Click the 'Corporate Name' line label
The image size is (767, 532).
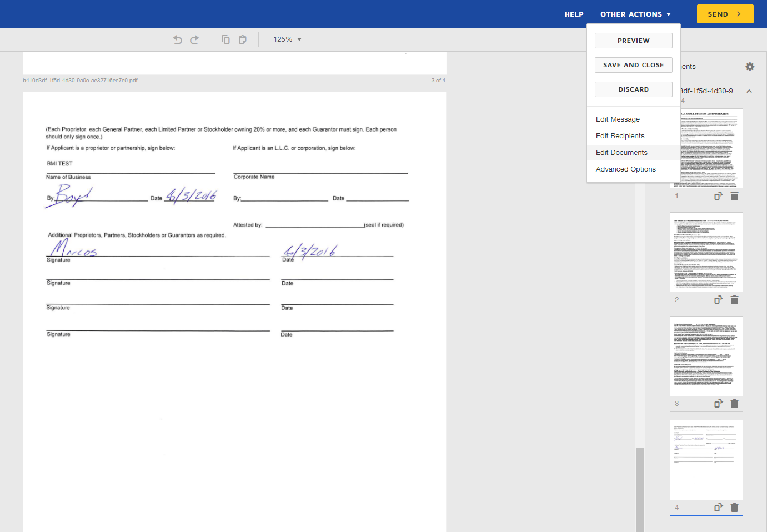[x=254, y=177]
